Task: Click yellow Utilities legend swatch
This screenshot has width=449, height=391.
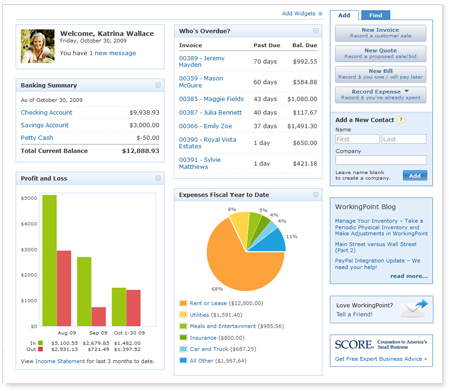Action: (x=183, y=314)
